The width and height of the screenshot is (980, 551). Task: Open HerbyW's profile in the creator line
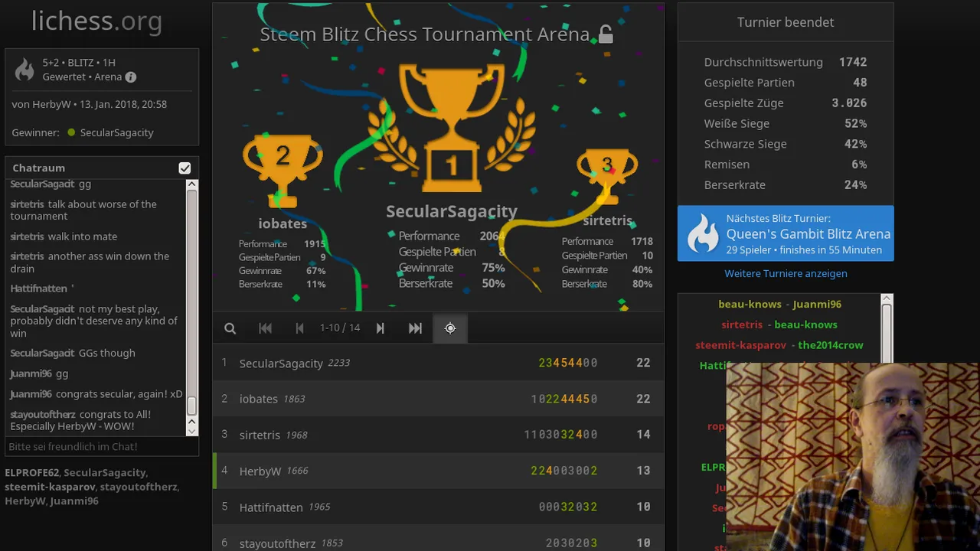pyautogui.click(x=51, y=104)
